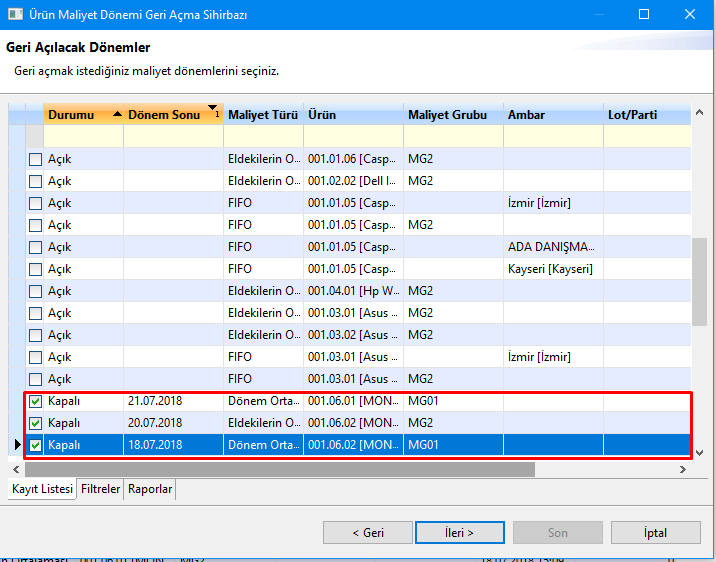Click the ascending sort arrow in Durumu header
This screenshot has height=562, width=716.
[117, 114]
